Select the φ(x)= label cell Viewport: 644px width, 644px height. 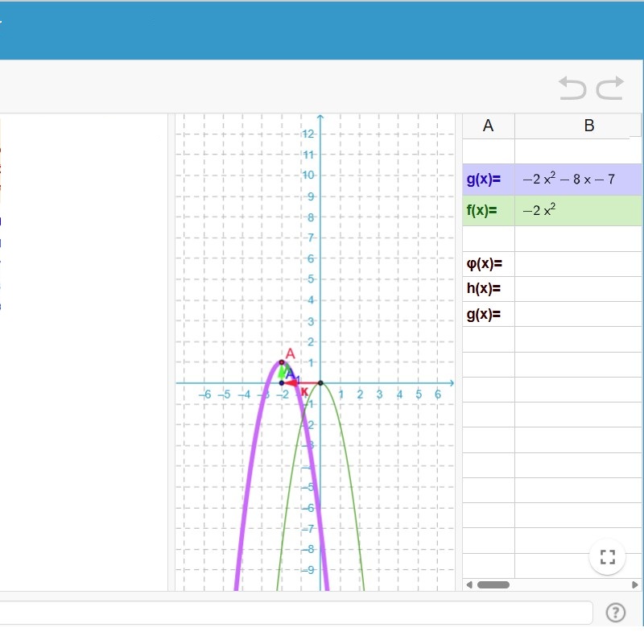click(x=489, y=264)
